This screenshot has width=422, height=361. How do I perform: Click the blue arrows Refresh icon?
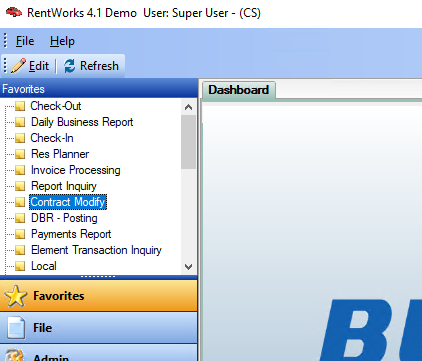click(69, 66)
